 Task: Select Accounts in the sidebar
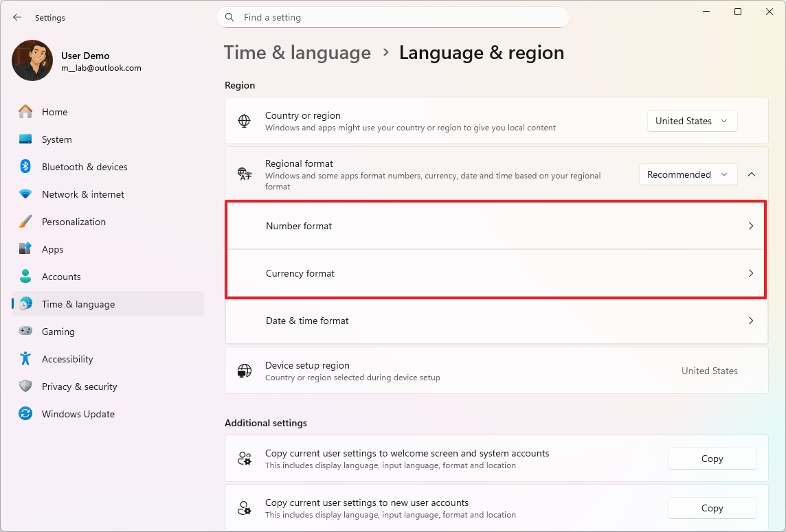[61, 277]
